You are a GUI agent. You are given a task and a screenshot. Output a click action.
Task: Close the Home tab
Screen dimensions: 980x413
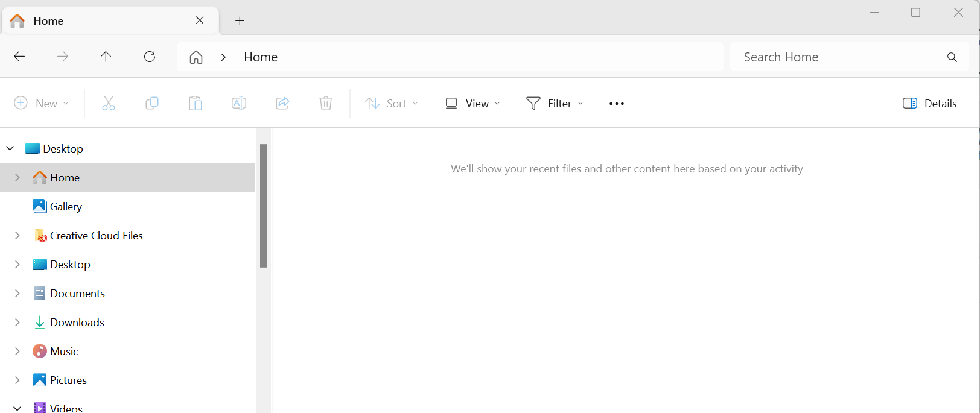(x=200, y=20)
